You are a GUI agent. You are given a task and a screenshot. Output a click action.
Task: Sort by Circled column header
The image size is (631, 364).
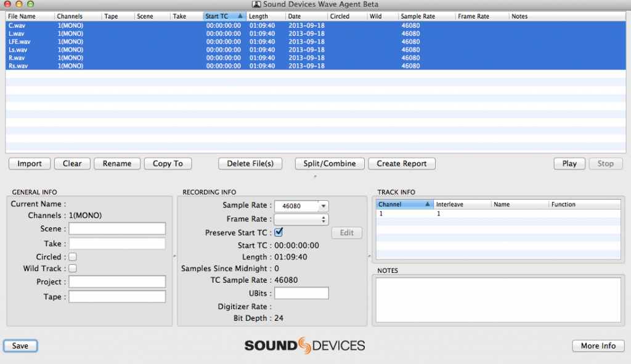347,17
